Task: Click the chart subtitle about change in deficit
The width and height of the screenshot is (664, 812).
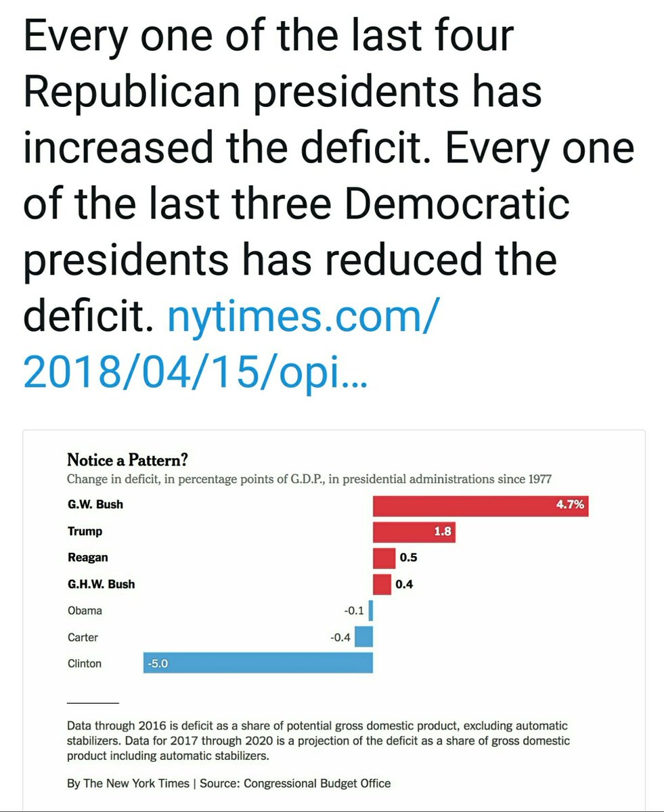Action: coord(309,480)
